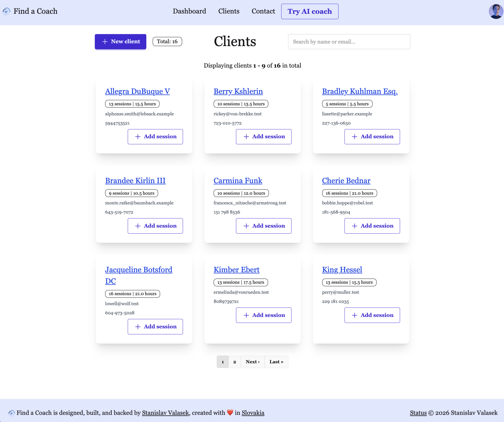Click plus icon in Brandee Kirlin's Add session

138,226
